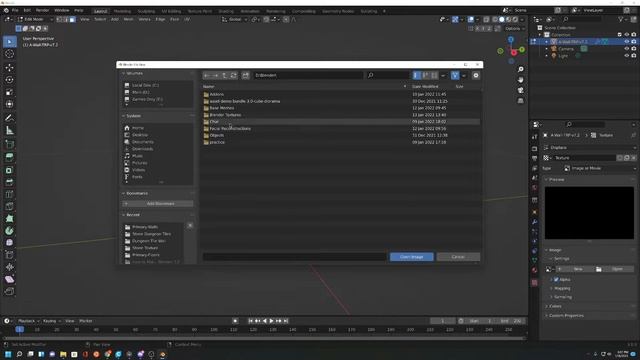
Task: Select the Extrude Region tool
Action: (x=9, y=157)
